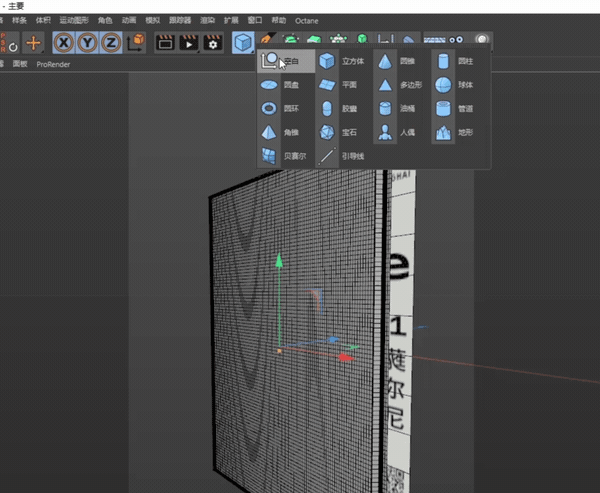Create a Bezier (贝赛尔) surface
This screenshot has width=600, height=493.
tap(284, 156)
